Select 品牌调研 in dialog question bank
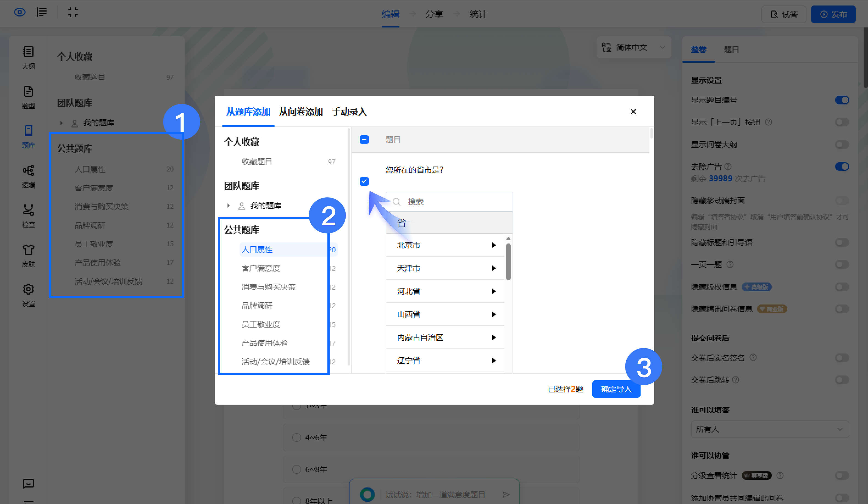Image resolution: width=868 pixels, height=504 pixels. 257,306
